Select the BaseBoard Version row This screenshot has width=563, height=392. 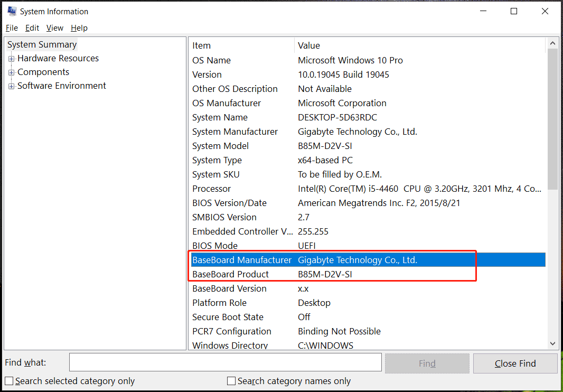click(x=368, y=288)
